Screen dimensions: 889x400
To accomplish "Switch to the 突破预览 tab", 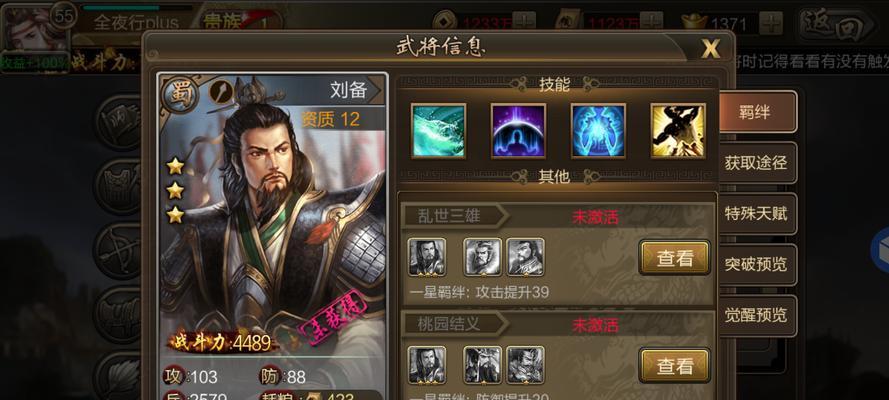I will click(x=757, y=265).
